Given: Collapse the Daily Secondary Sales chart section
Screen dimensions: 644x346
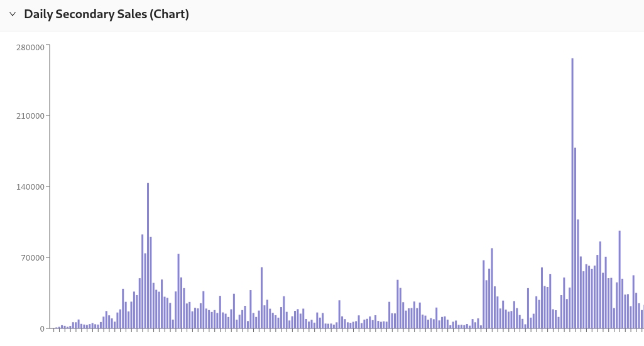Looking at the screenshot, I should (x=12, y=14).
